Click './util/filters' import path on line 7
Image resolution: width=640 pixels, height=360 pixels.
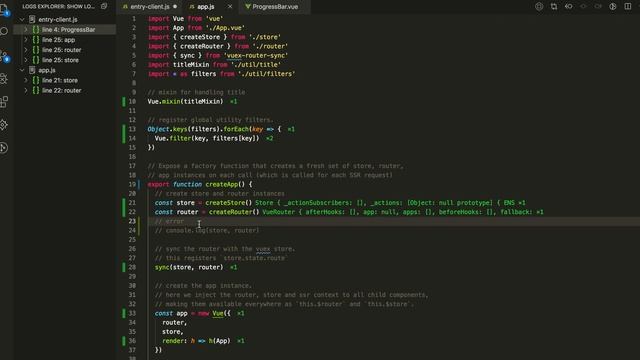click(267, 74)
